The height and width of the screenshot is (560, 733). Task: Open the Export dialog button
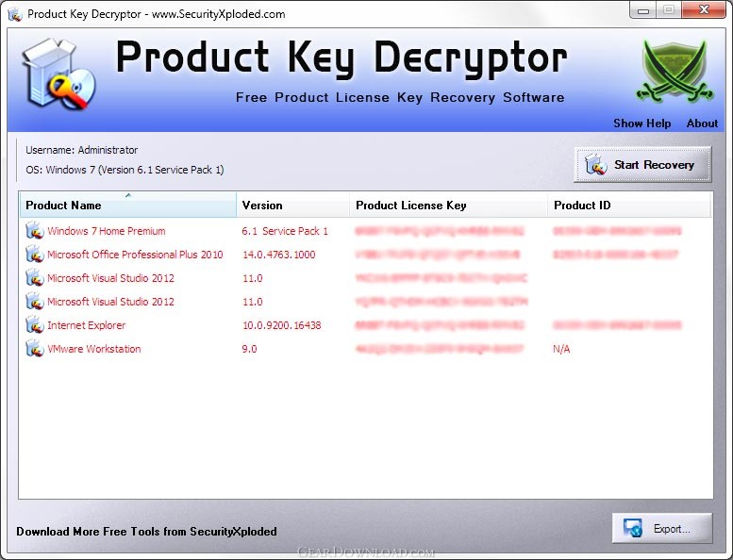tap(662, 528)
